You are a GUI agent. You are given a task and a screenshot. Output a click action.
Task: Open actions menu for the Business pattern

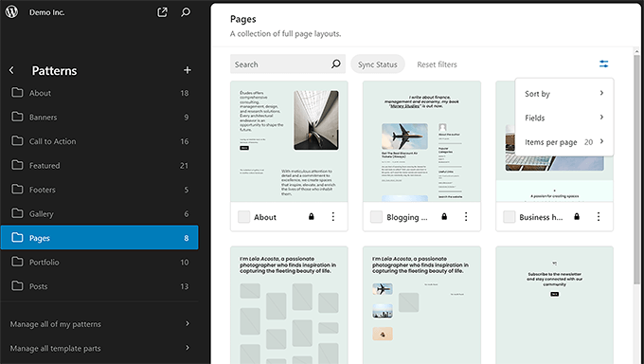point(599,216)
